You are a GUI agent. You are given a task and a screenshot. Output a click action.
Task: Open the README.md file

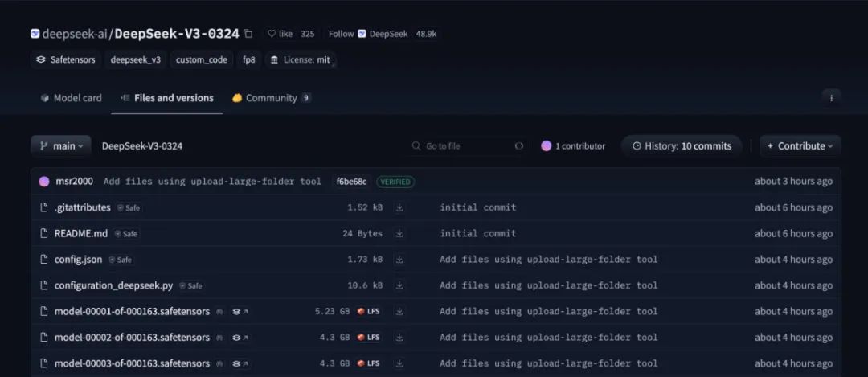(x=81, y=234)
